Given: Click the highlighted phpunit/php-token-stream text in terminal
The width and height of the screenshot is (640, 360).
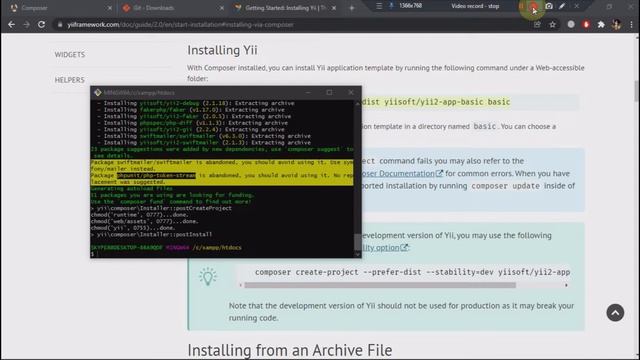Looking at the screenshot, I should tap(156, 176).
